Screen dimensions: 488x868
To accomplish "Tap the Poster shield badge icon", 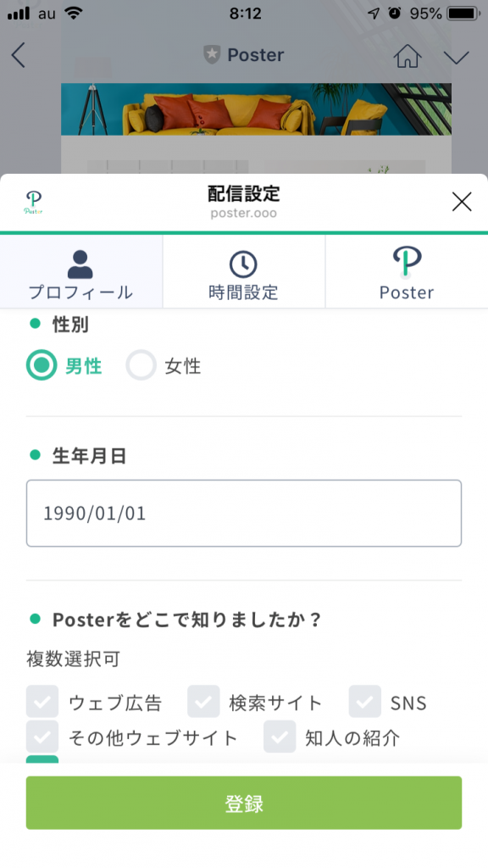I will [x=211, y=55].
